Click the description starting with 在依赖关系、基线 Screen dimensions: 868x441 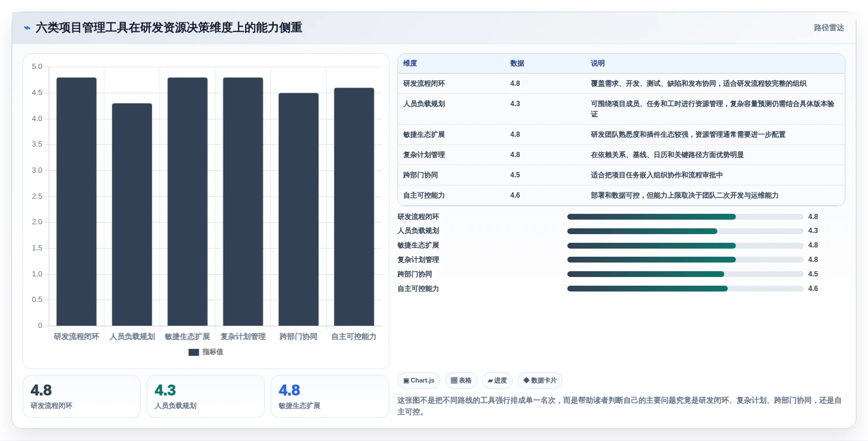point(667,155)
